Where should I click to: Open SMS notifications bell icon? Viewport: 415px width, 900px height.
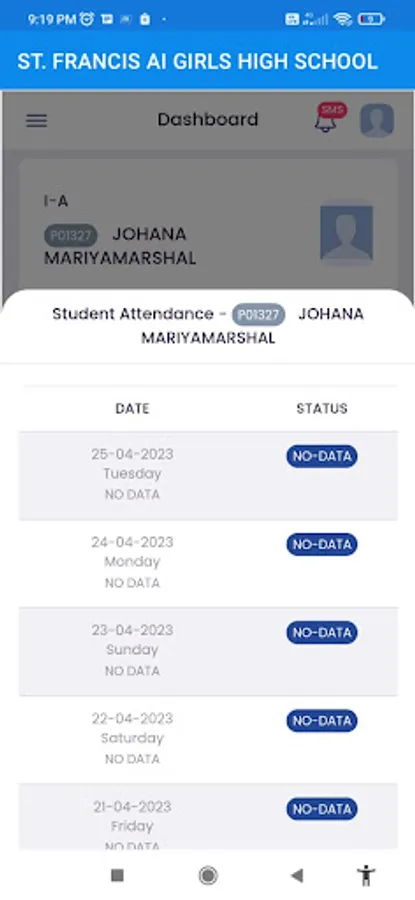coord(329,118)
